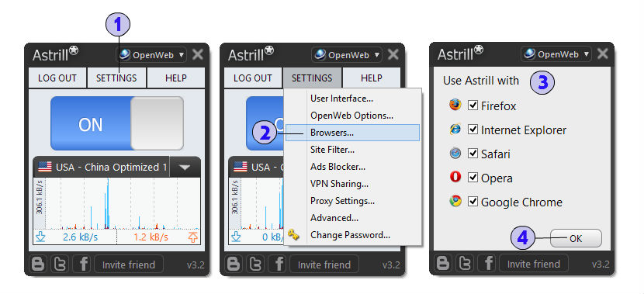Open Blogger icon in middle window footer
644x294 pixels.
coord(234,265)
